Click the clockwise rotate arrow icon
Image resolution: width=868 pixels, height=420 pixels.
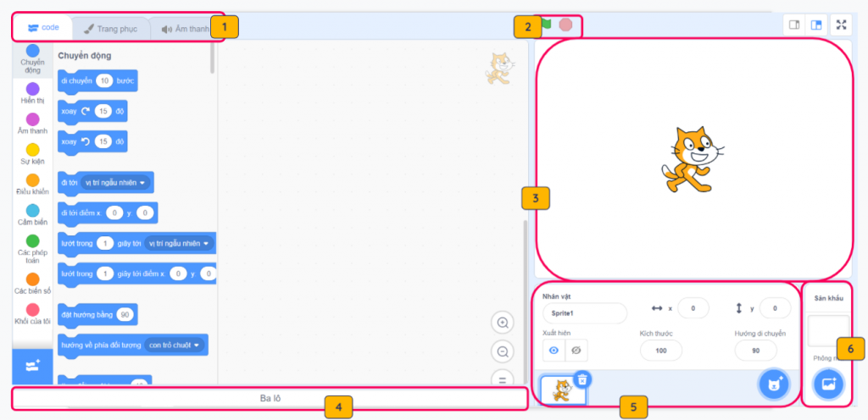coord(85,111)
